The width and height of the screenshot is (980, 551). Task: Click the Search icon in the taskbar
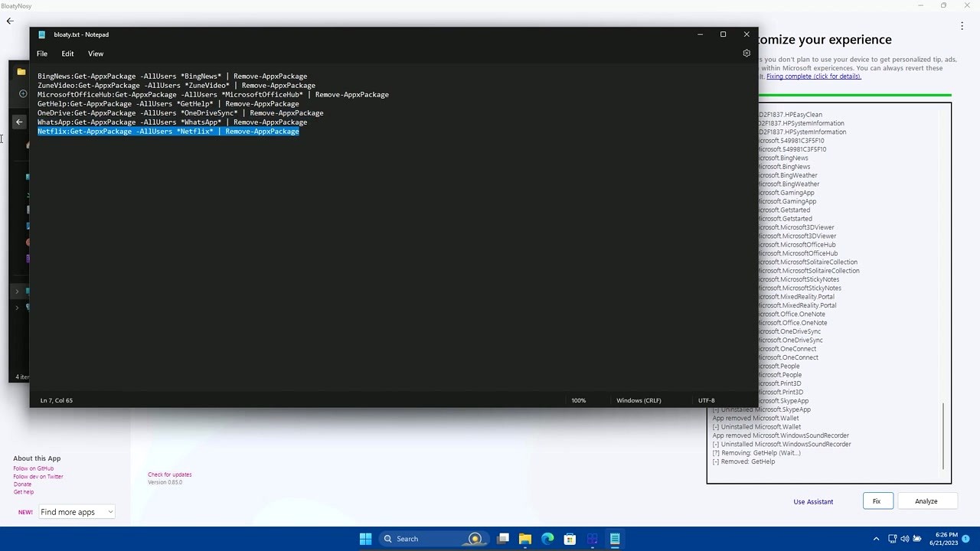387,538
